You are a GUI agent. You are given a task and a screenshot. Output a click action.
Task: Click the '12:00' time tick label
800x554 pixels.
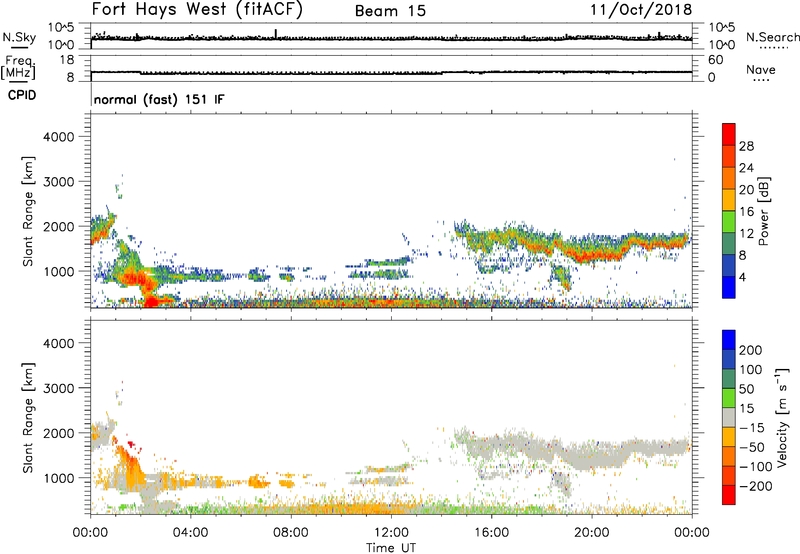coord(391,533)
